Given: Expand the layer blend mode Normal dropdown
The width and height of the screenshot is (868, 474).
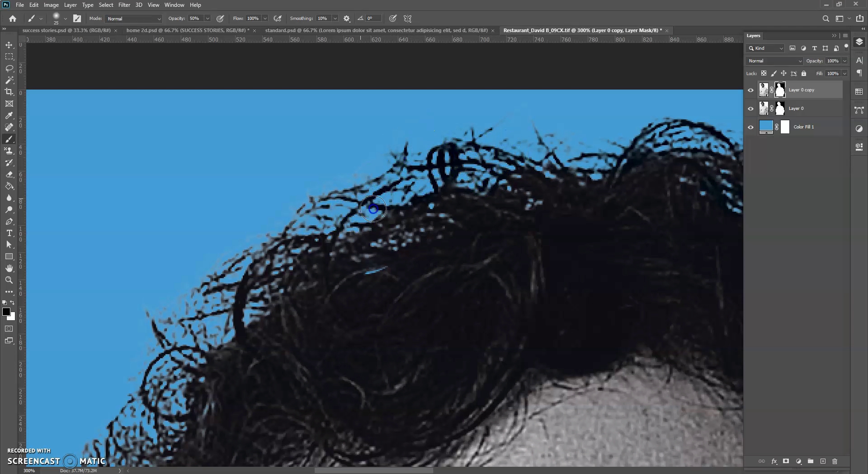Looking at the screenshot, I should click(x=774, y=61).
